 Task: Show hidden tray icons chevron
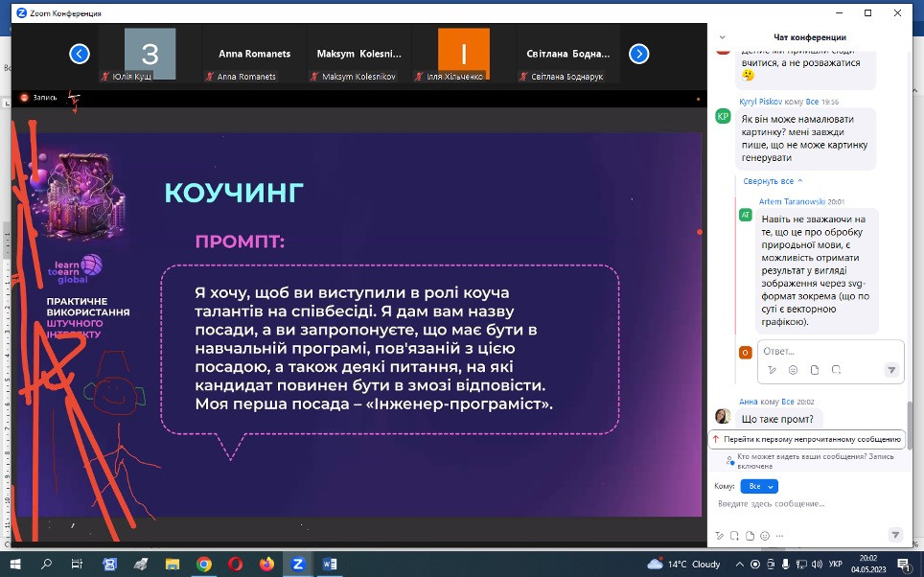point(740,564)
